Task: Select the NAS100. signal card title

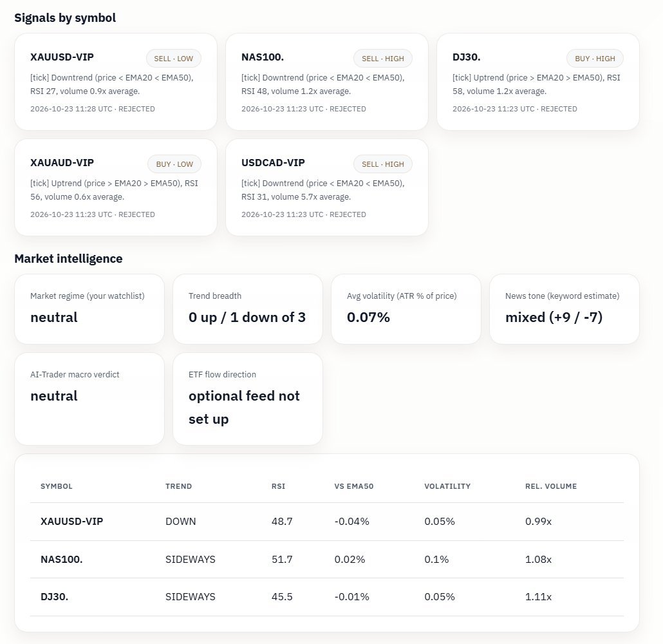Action: 262,57
